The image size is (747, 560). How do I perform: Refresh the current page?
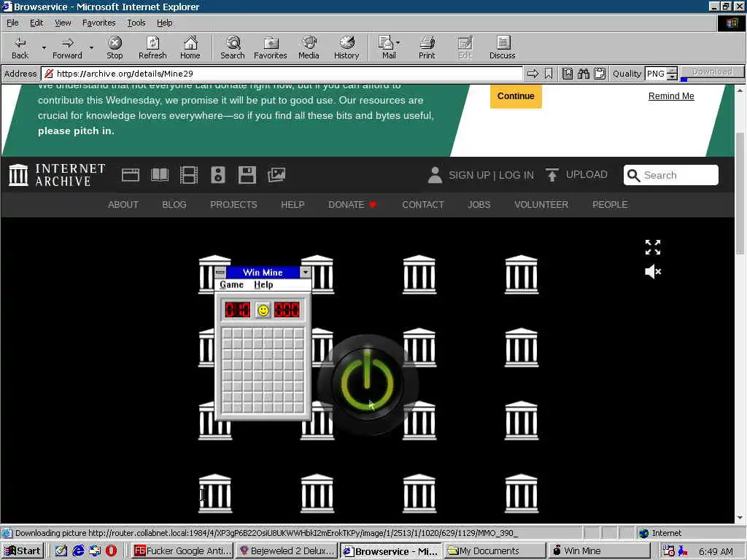tap(152, 47)
